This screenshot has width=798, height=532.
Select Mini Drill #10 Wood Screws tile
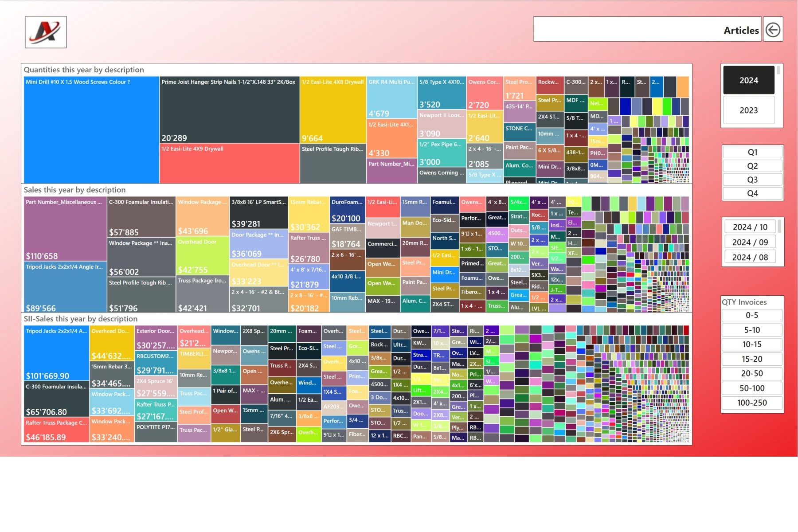91,130
